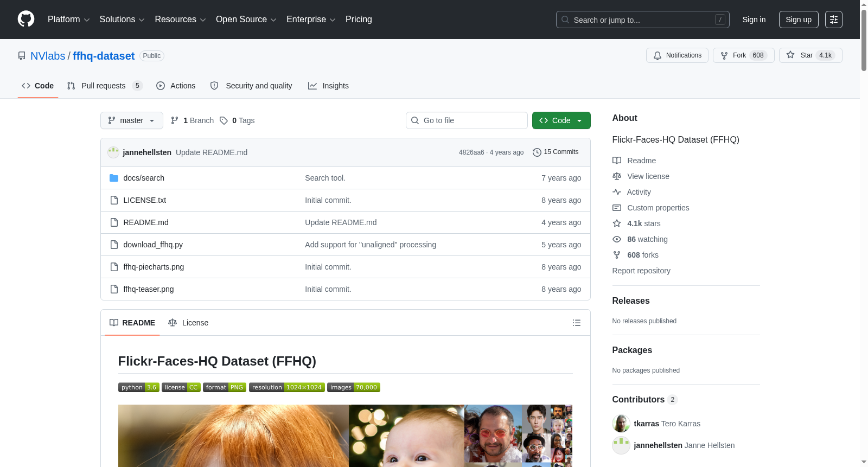Open README outline list icon
Image resolution: width=868 pixels, height=467 pixels.
click(577, 323)
